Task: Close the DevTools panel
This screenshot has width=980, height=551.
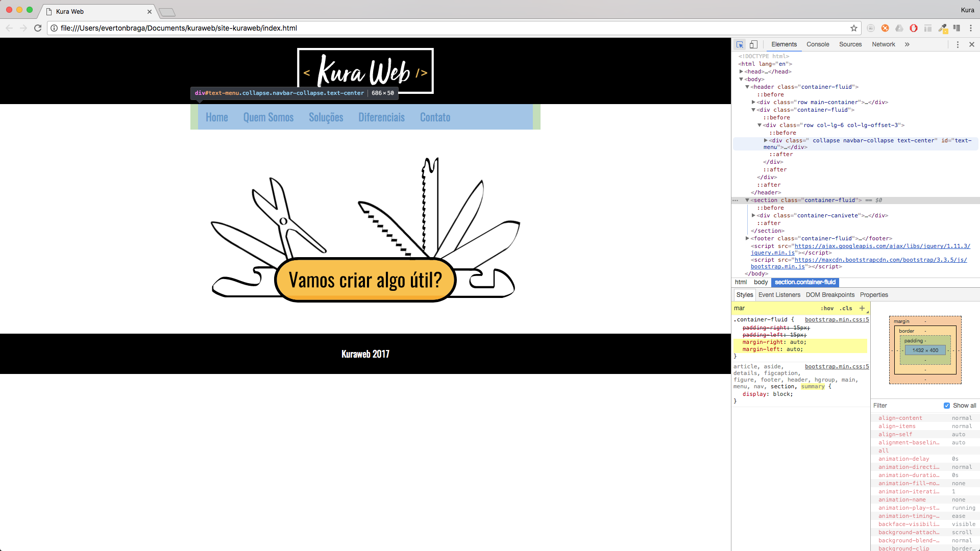Action: coord(972,44)
